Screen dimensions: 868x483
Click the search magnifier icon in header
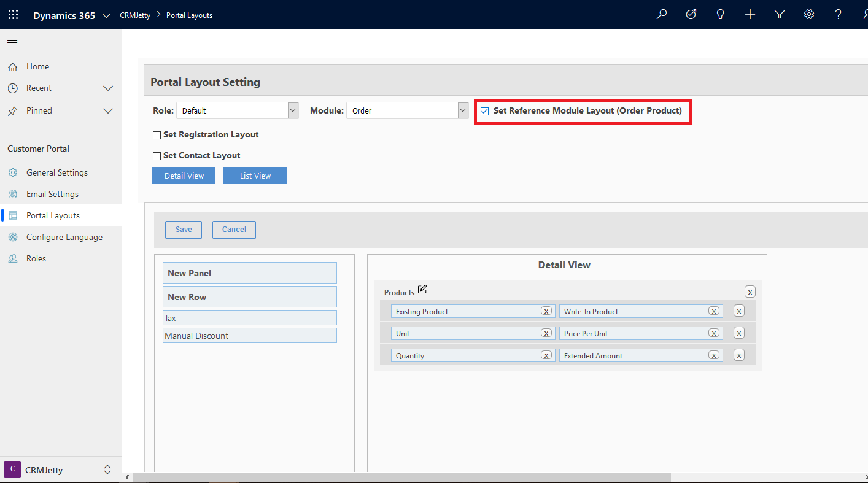pyautogui.click(x=662, y=15)
